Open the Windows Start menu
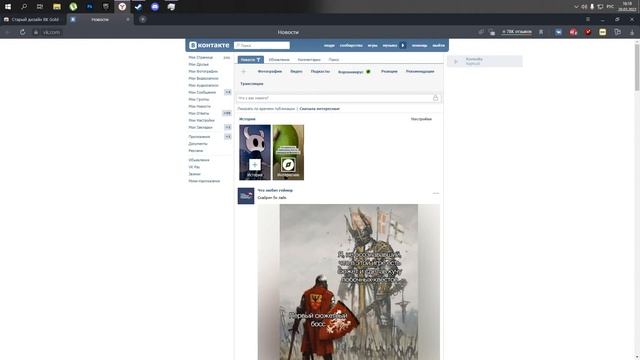 point(8,7)
